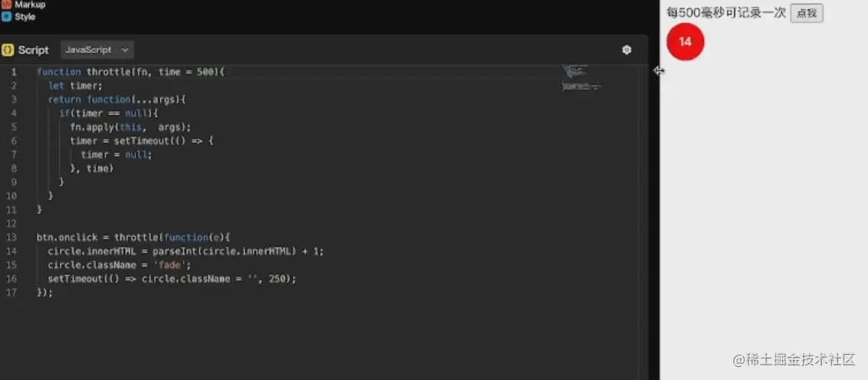Click the yellow Script braces icon

tap(8, 50)
